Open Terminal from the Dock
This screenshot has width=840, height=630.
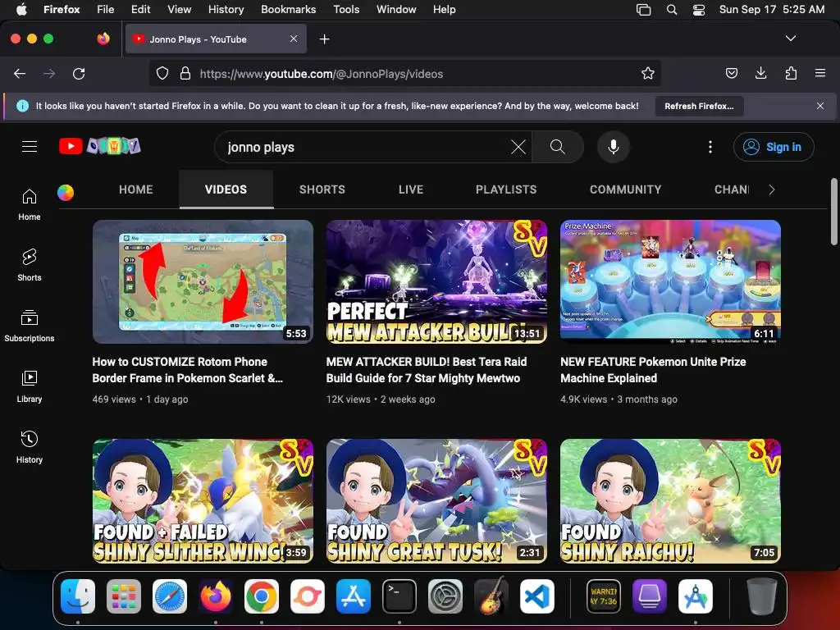399,596
